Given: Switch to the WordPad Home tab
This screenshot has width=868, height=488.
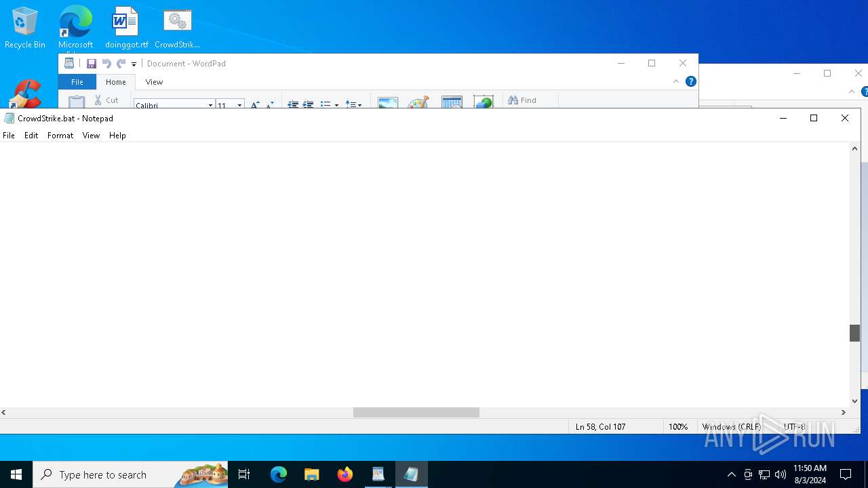Looking at the screenshot, I should (x=116, y=82).
